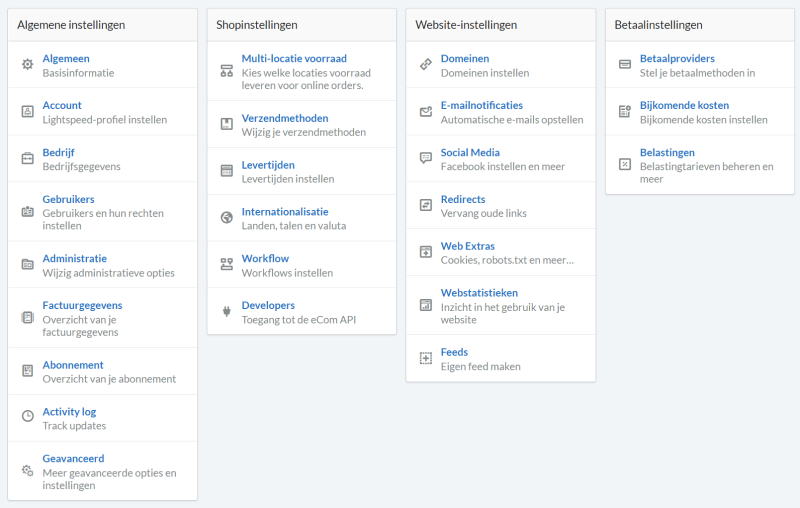Click the document icon beside Abonnement
800x508 pixels.
[x=28, y=371]
